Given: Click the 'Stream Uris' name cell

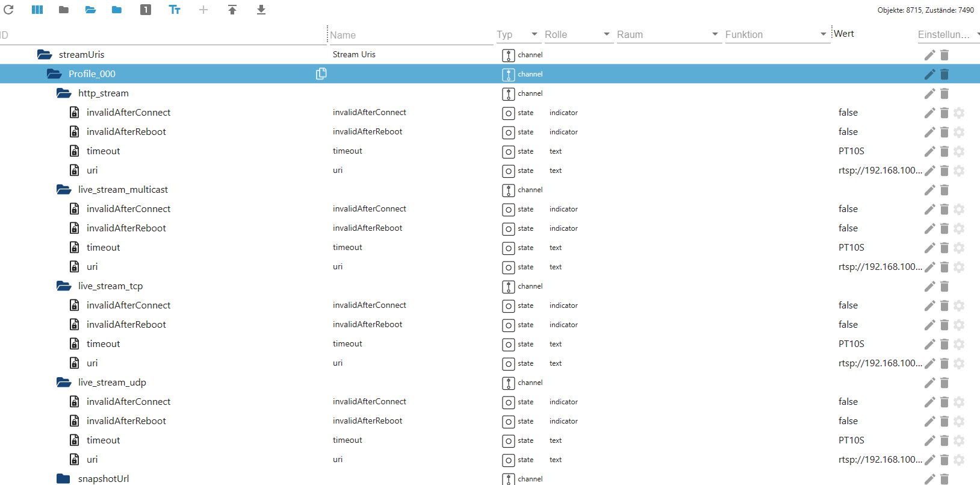Looking at the screenshot, I should (354, 54).
